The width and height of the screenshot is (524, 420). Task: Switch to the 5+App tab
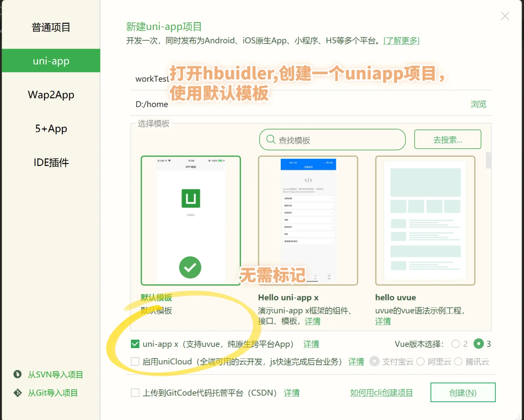51,128
